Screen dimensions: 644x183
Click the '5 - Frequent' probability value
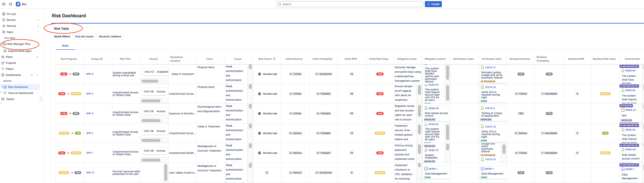click(323, 153)
